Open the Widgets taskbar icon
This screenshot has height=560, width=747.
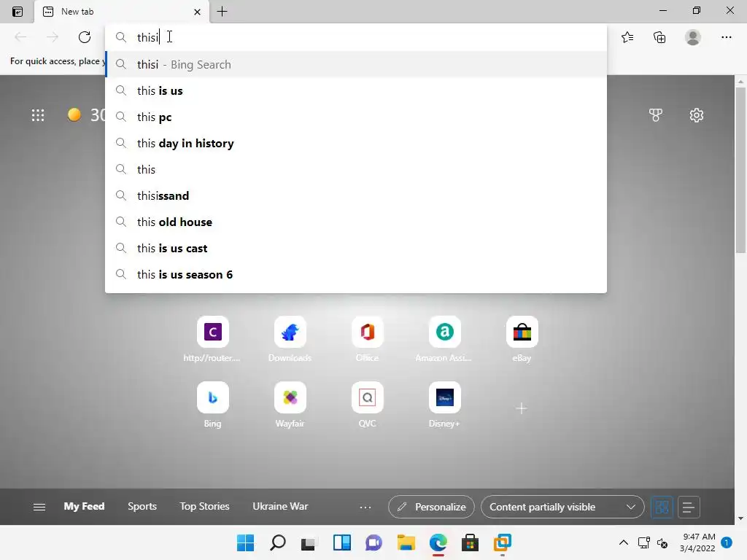(x=341, y=542)
